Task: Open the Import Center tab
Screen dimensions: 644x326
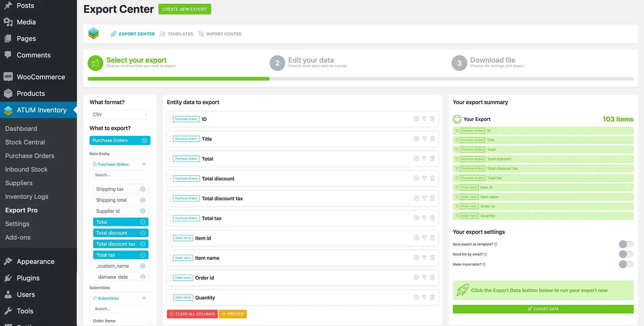Action: click(224, 34)
